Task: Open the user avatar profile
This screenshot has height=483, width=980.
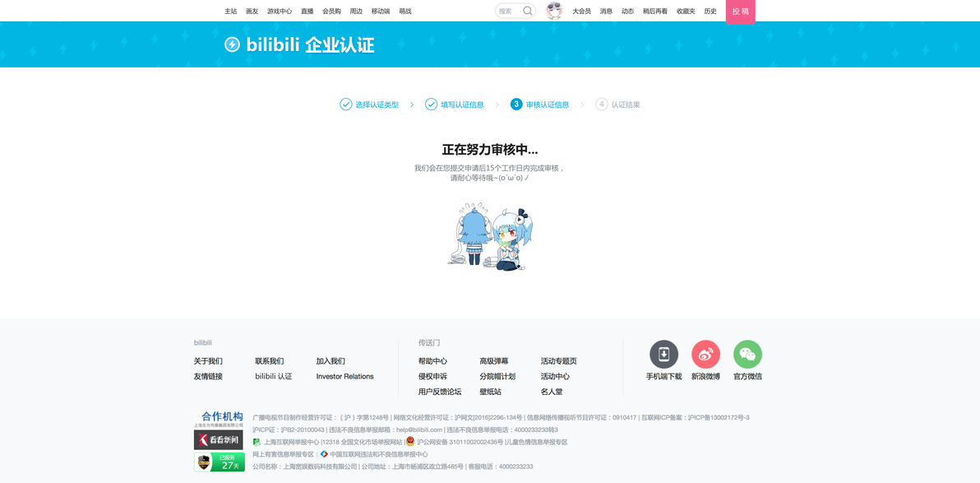Action: [554, 11]
